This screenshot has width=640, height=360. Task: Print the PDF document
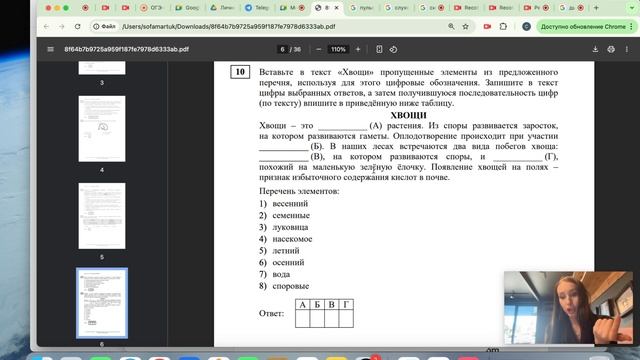pyautogui.click(x=611, y=49)
